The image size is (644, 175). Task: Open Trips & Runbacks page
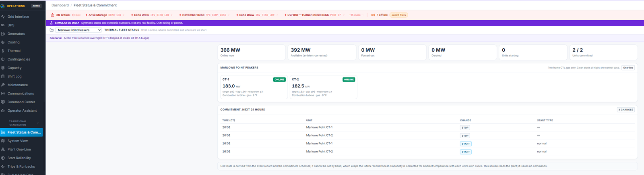tap(21, 167)
